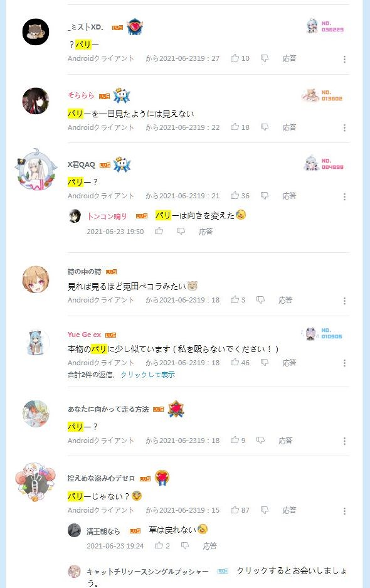Dislike 清王朝なら's reply
Viewport: 370px width, 588px height.
(x=185, y=545)
